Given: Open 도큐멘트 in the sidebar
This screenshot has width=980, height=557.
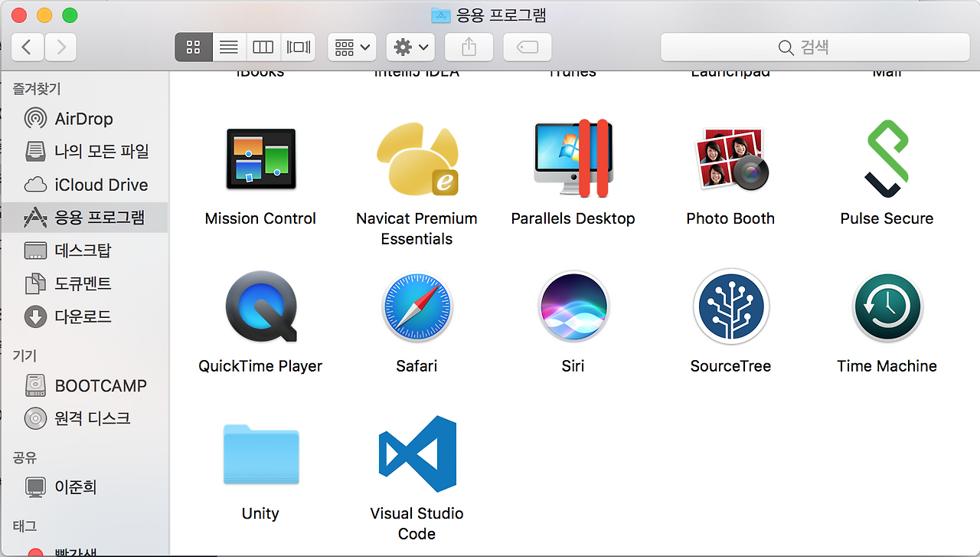Looking at the screenshot, I should (84, 283).
